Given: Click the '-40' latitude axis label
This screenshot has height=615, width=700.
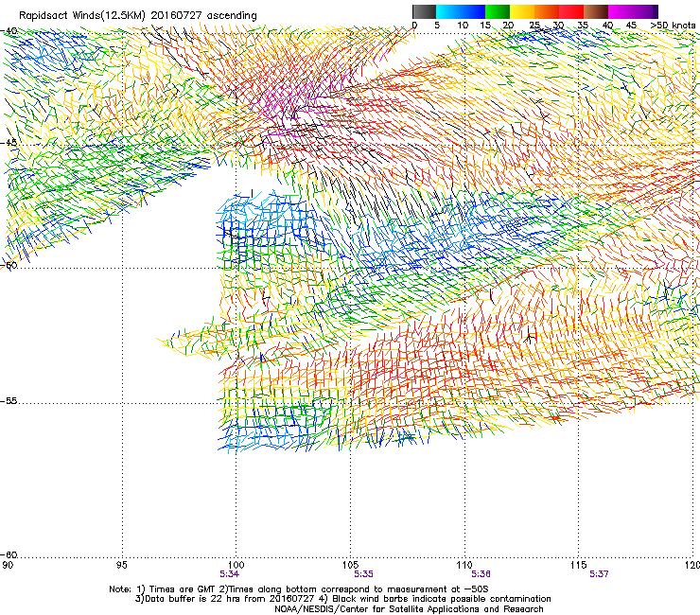Looking at the screenshot, I should (9, 31).
